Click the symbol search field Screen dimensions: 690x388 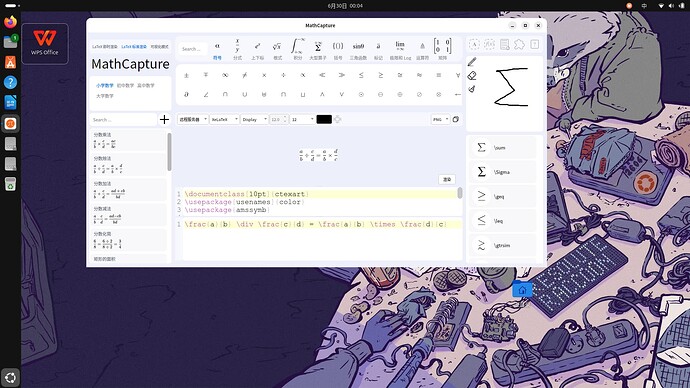coord(193,49)
